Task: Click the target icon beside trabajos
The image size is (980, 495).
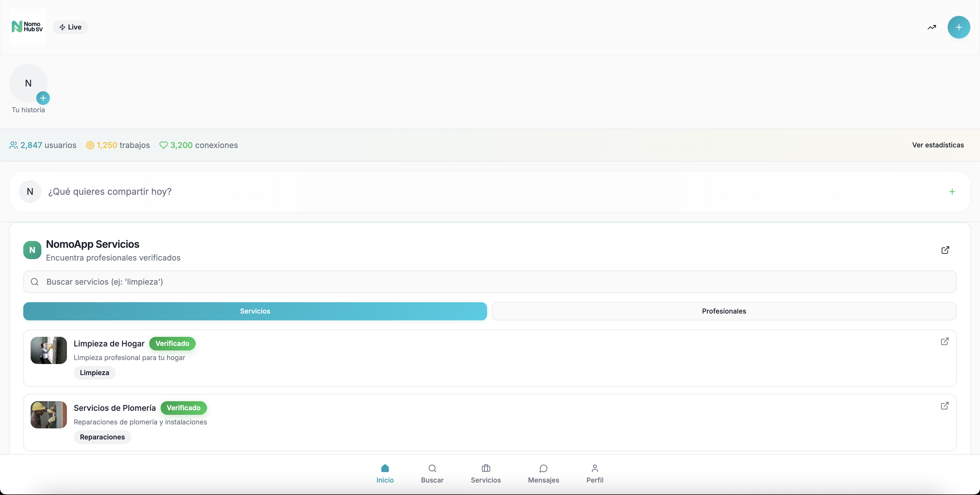Action: tap(90, 145)
